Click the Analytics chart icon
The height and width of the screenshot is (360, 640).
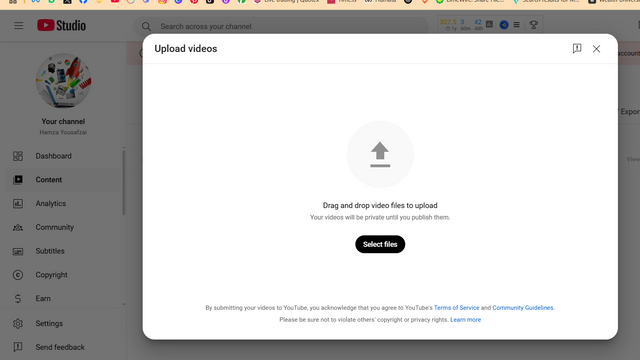tap(18, 203)
